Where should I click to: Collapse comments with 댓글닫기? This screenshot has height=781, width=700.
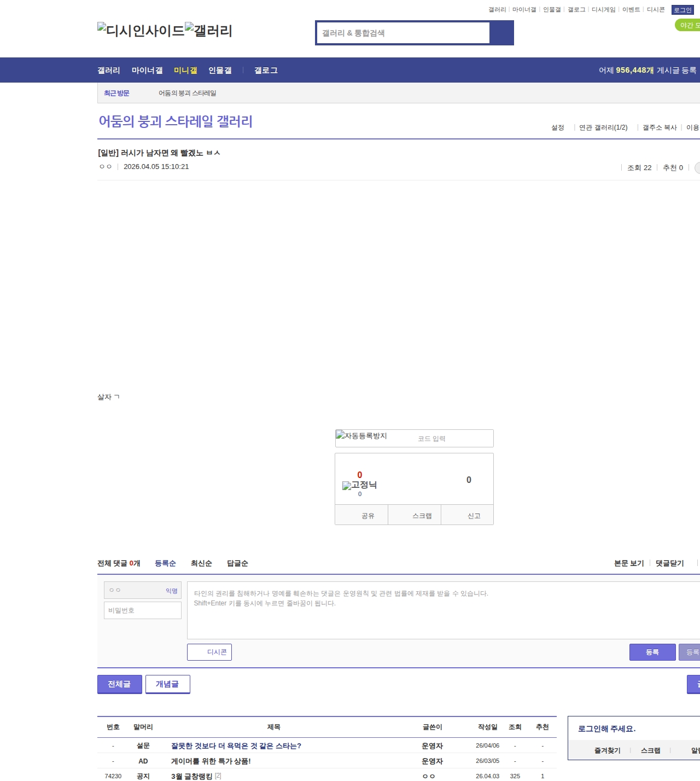tap(670, 563)
